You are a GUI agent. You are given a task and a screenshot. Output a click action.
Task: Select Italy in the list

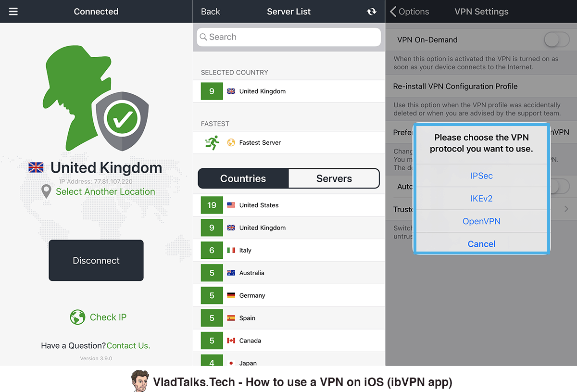tap(289, 250)
